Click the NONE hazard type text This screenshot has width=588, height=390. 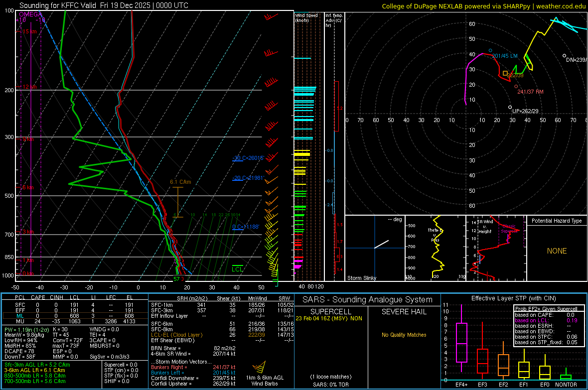point(557,251)
